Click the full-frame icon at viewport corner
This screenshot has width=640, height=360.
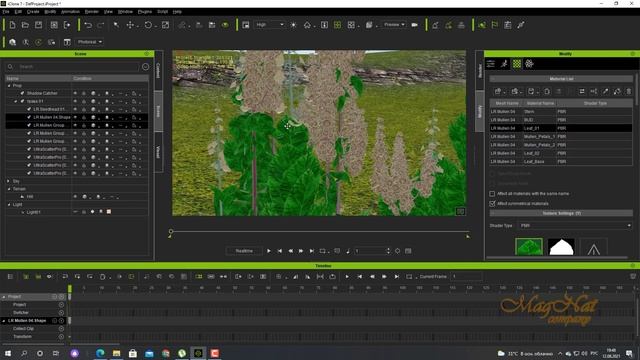pos(460,211)
